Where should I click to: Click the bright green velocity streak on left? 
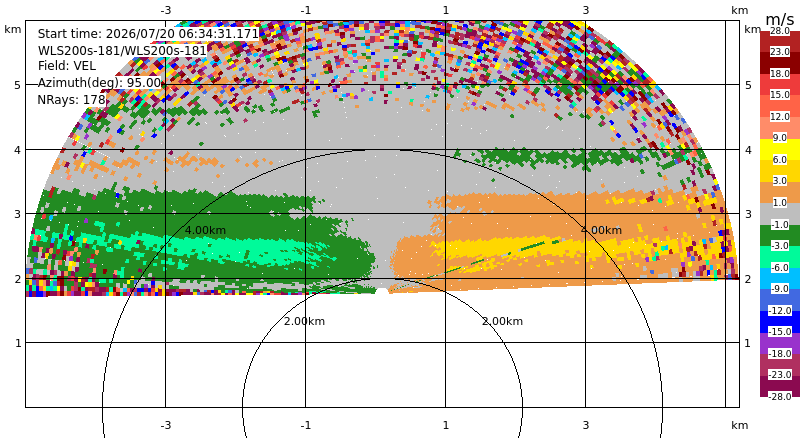click(214, 246)
